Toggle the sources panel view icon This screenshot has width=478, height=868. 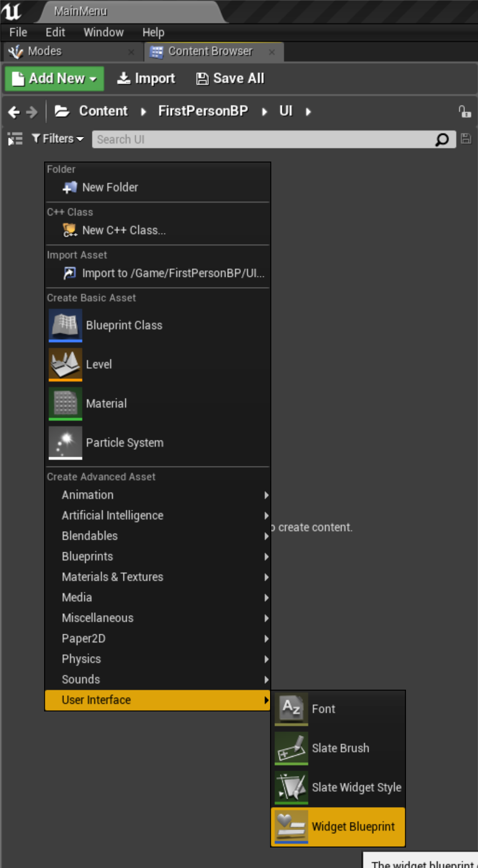click(14, 139)
